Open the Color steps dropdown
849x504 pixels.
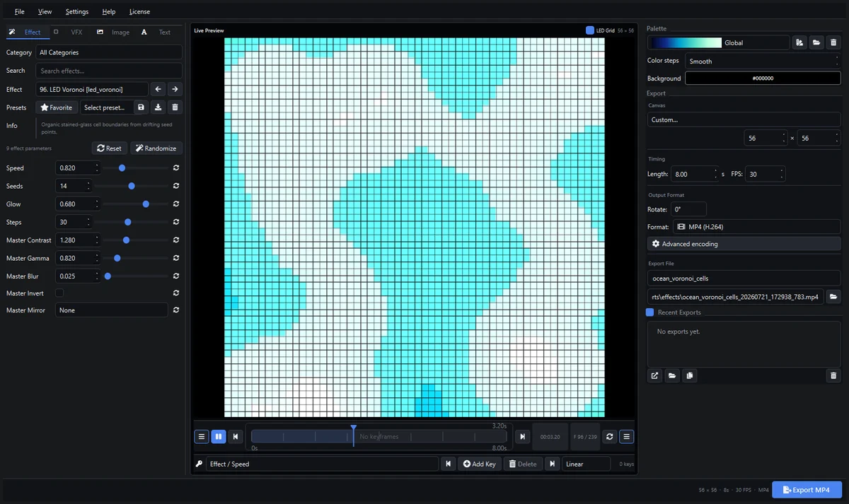pos(763,61)
